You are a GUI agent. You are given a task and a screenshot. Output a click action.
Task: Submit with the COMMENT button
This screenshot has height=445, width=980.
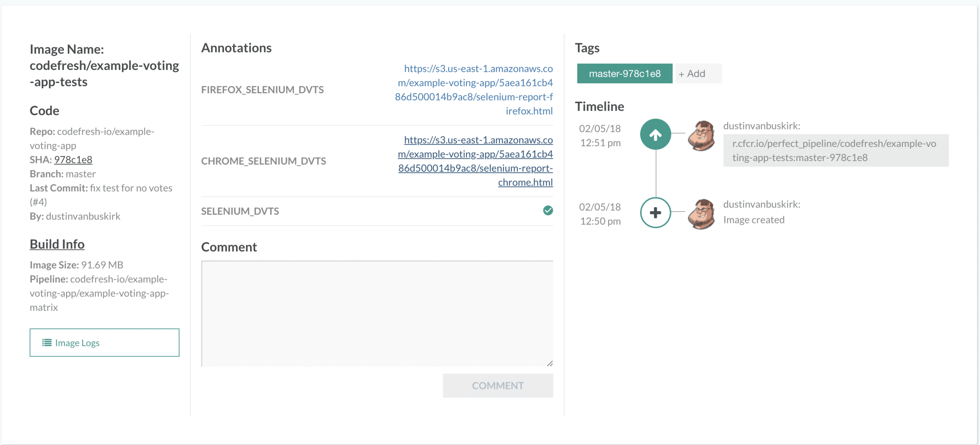click(498, 385)
